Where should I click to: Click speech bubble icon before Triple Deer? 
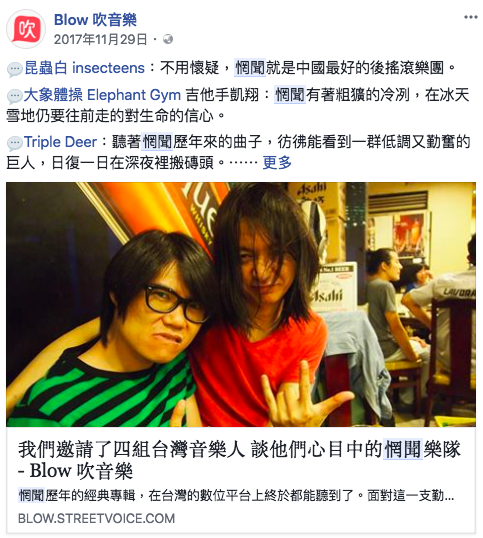(15, 143)
